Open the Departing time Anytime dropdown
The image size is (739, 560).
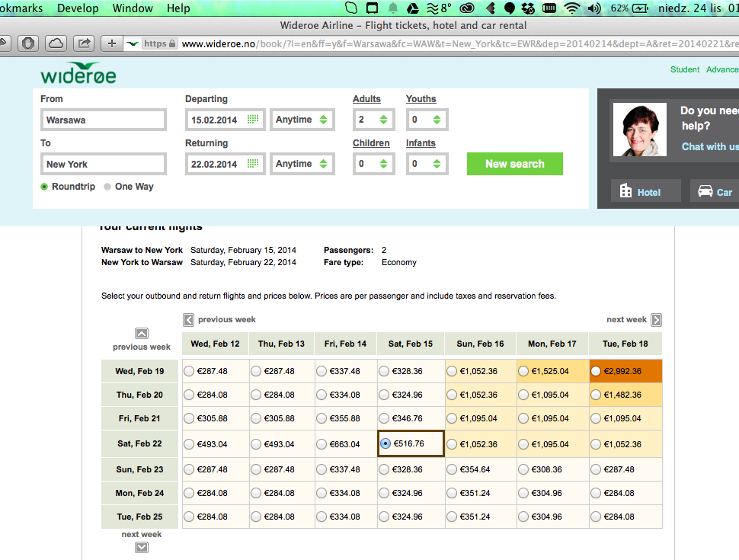(302, 120)
